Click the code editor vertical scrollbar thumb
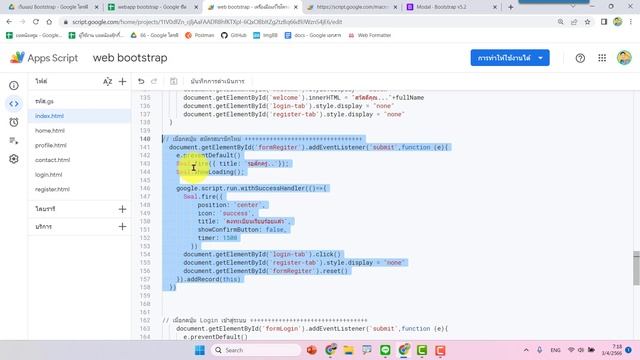Image resolution: width=640 pixels, height=360 pixels. click(636, 268)
